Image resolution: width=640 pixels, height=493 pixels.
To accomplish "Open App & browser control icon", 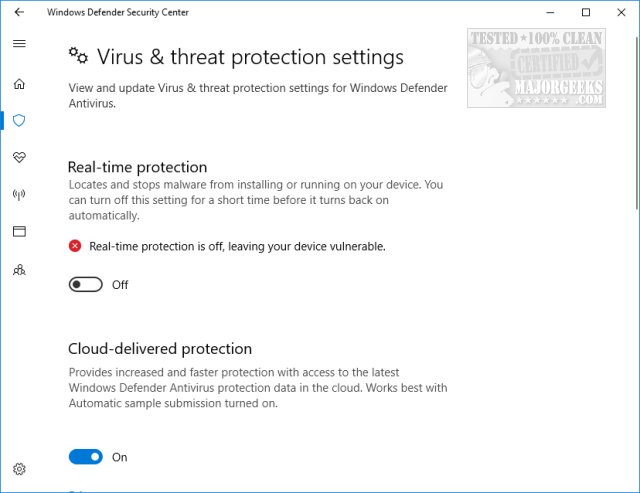I will pyautogui.click(x=19, y=231).
